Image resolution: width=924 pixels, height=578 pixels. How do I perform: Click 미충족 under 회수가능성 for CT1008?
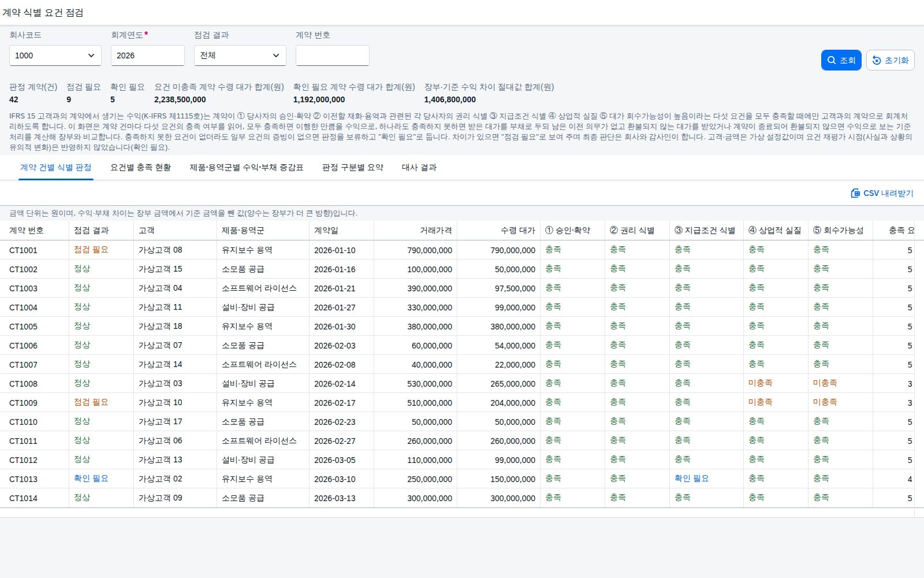pyautogui.click(x=825, y=383)
